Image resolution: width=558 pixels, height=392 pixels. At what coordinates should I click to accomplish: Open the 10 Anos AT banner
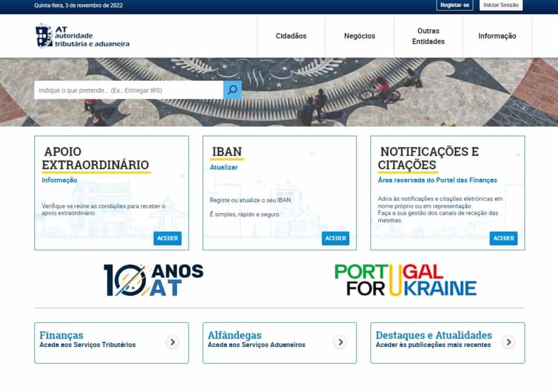[153, 280]
